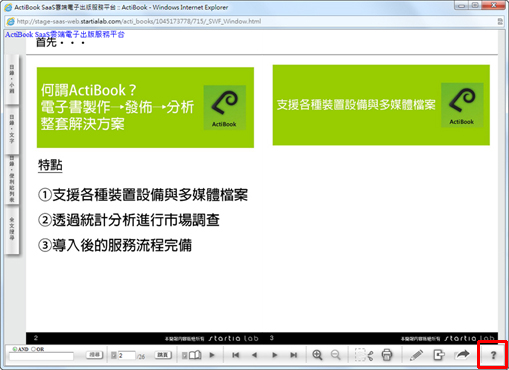Minimize the Internet Explorer window
This screenshot has width=509, height=370.
pyautogui.click(x=462, y=5)
